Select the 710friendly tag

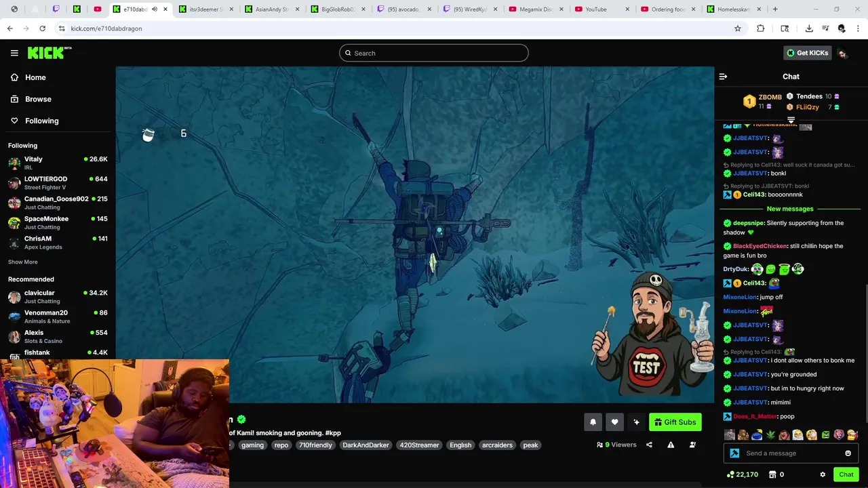[x=315, y=445]
